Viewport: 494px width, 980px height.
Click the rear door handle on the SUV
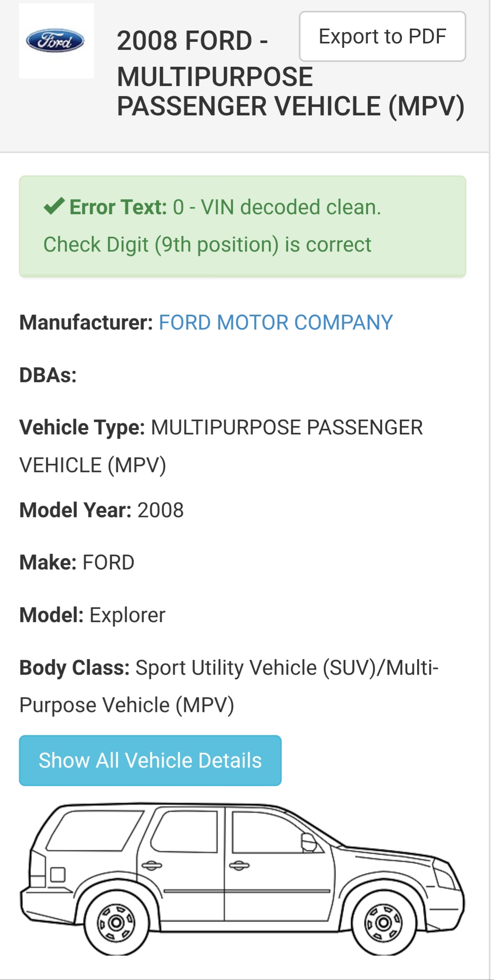(x=152, y=865)
